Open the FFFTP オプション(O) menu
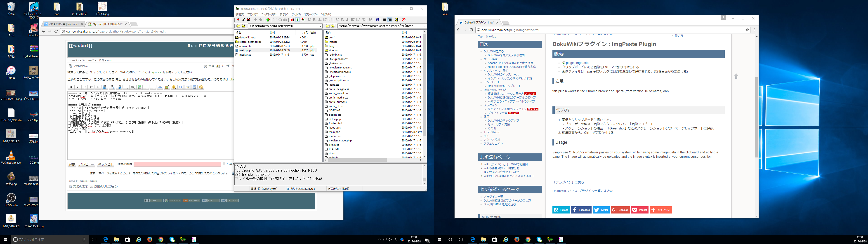 [311, 14]
